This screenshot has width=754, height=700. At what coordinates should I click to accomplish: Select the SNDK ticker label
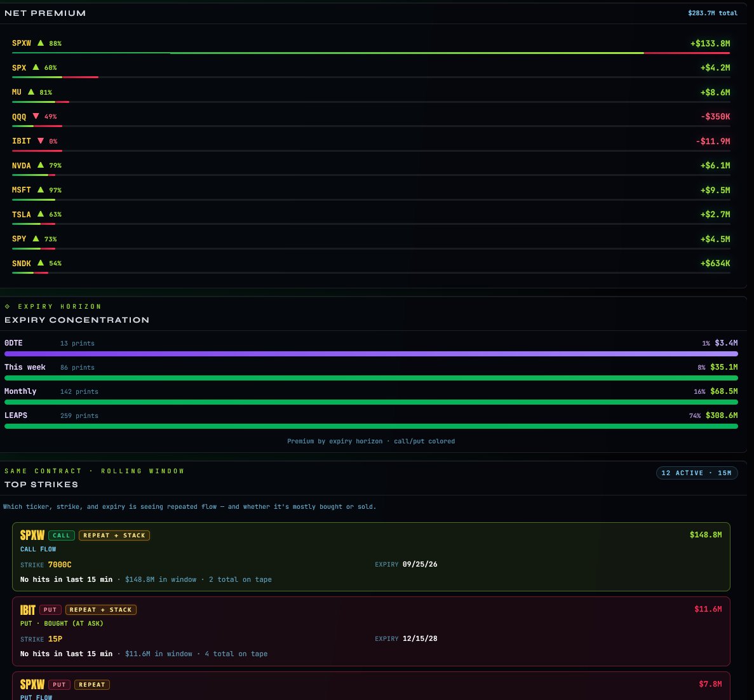point(21,264)
